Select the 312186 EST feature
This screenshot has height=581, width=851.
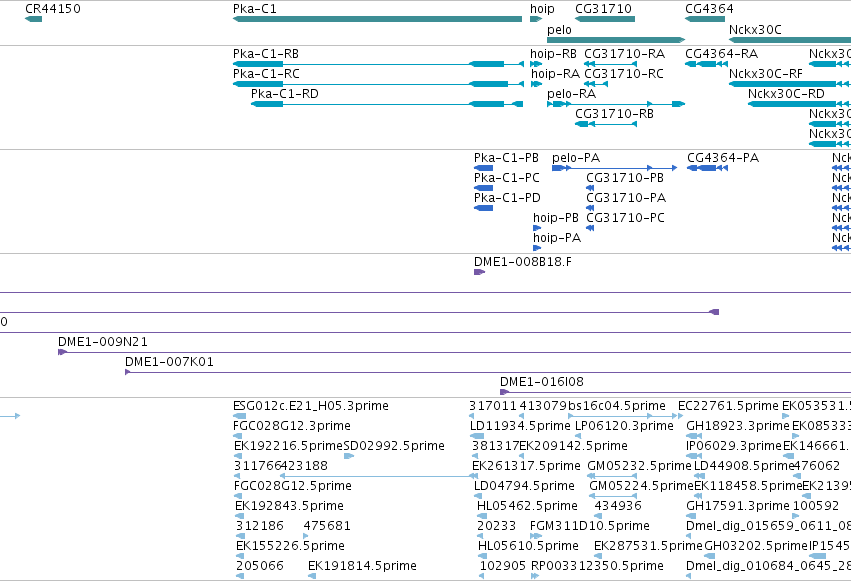pos(240,536)
